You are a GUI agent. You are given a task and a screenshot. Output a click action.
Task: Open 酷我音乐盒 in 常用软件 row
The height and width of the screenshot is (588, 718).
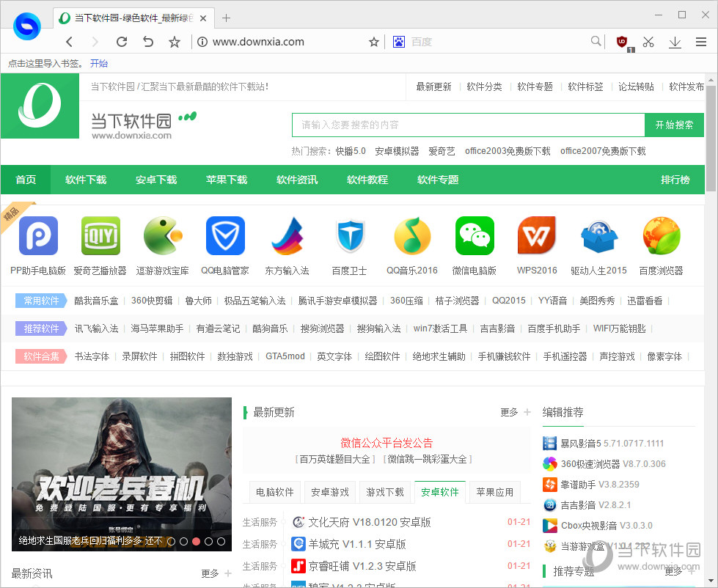pos(96,301)
